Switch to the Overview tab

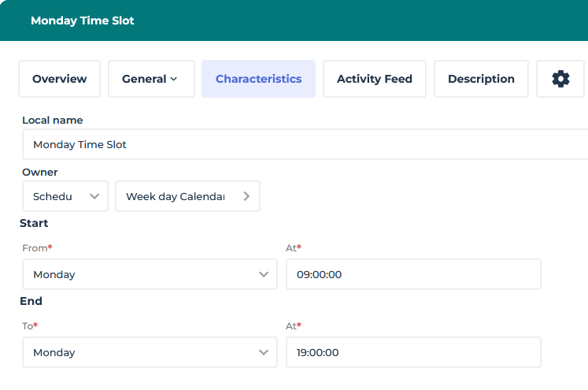tap(59, 79)
